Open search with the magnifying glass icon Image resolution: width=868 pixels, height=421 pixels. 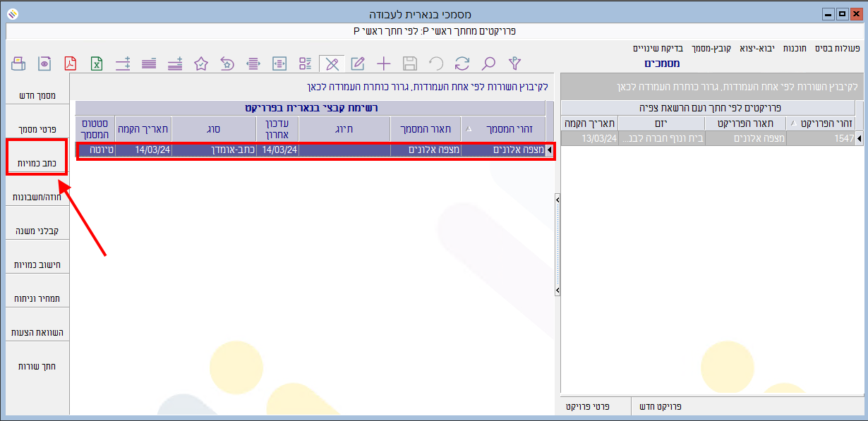(x=488, y=63)
